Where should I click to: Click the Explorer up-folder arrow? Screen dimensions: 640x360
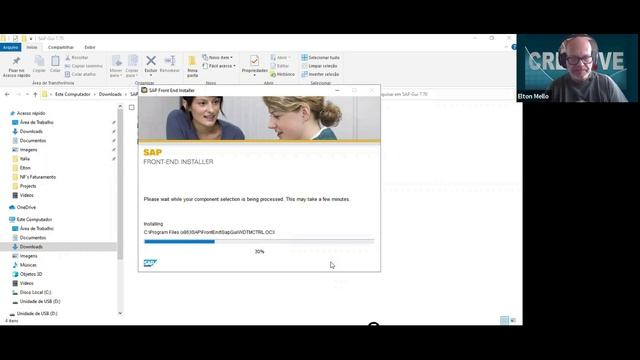35,94
